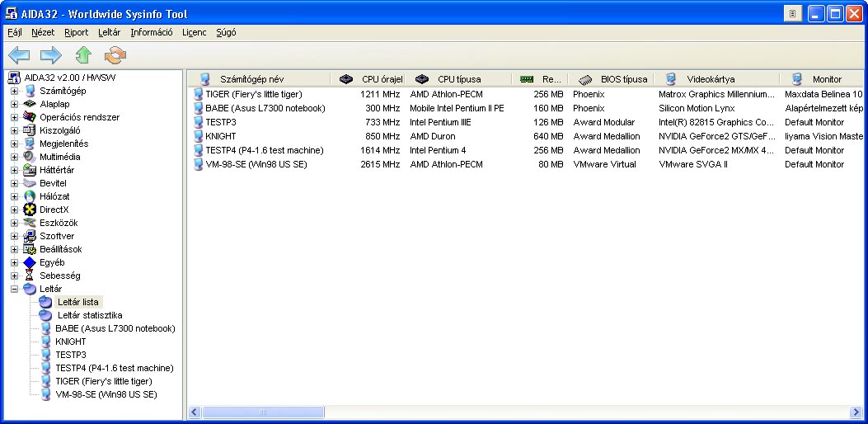Open KNIGHT entry in the tree
This screenshot has height=424, width=868.
coord(71,342)
